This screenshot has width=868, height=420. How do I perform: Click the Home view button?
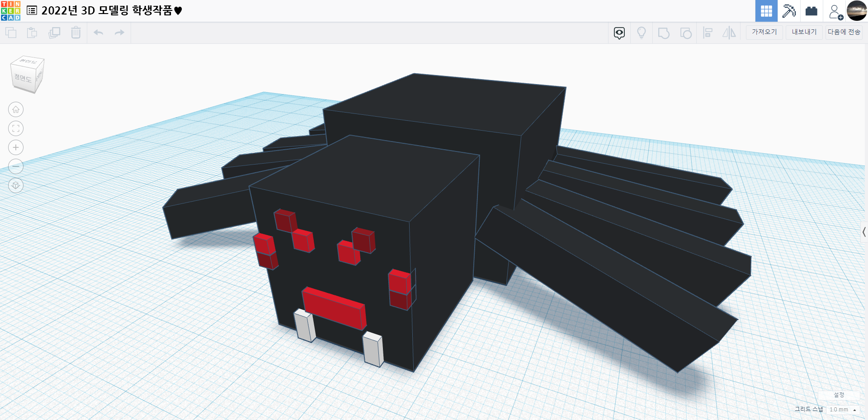pyautogui.click(x=16, y=109)
